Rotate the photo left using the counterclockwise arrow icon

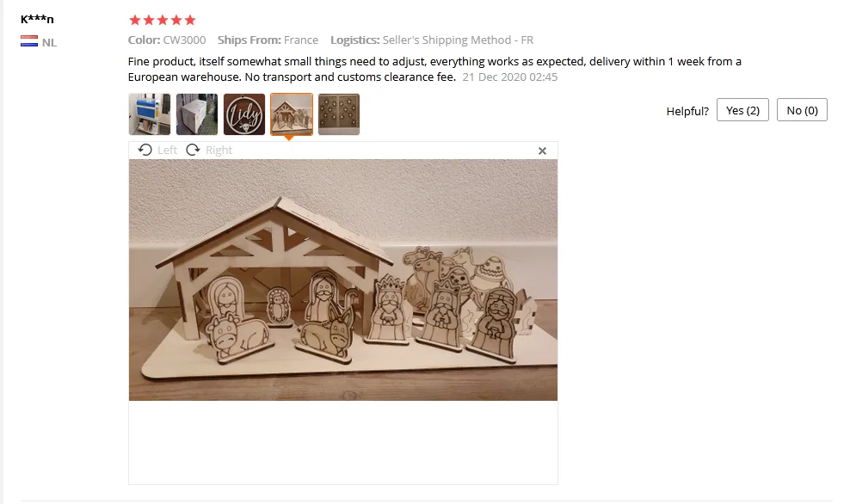(x=145, y=150)
